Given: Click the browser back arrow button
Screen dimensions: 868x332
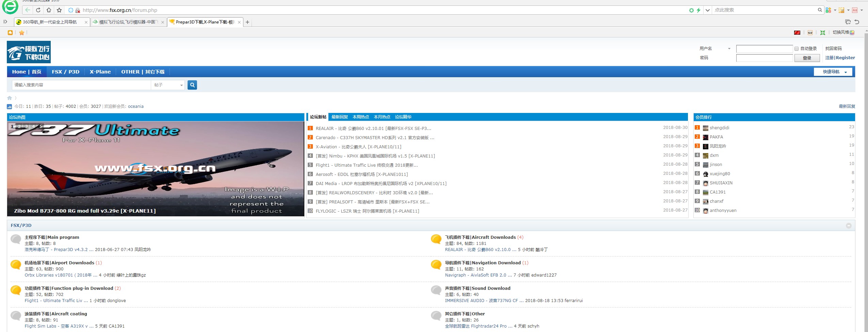Looking at the screenshot, I should click(28, 10).
